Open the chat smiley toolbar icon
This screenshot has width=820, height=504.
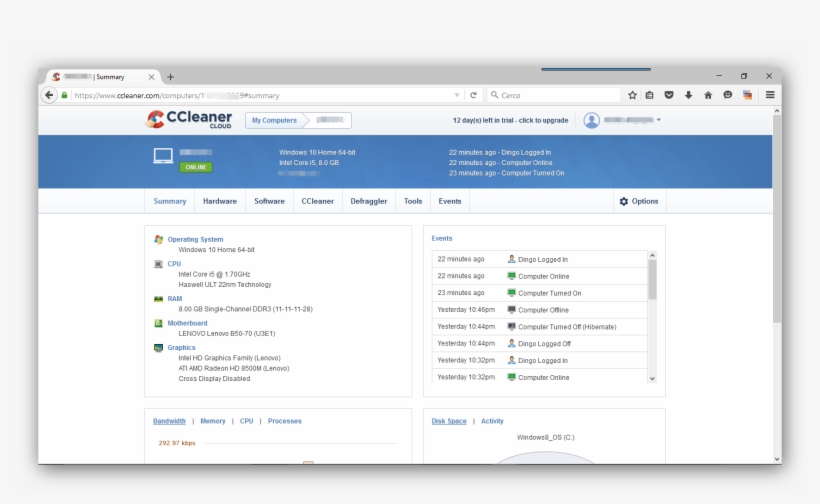(727, 95)
